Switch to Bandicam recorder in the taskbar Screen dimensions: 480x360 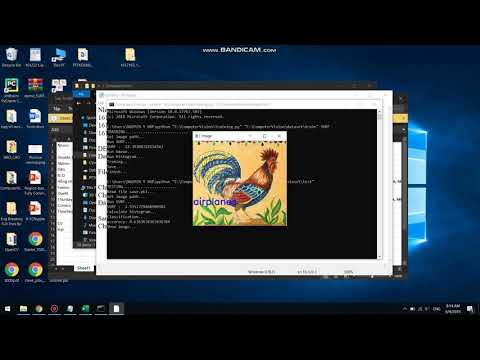tap(54, 309)
